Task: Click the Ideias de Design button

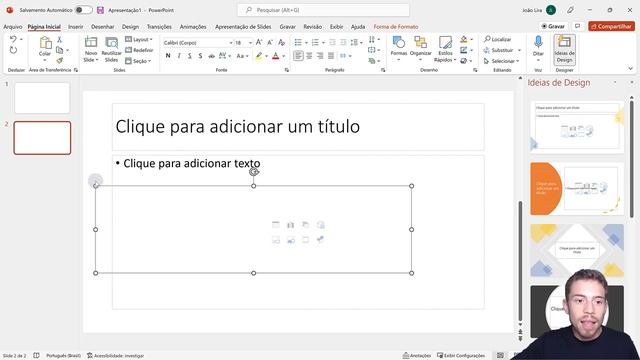Action: point(564,49)
